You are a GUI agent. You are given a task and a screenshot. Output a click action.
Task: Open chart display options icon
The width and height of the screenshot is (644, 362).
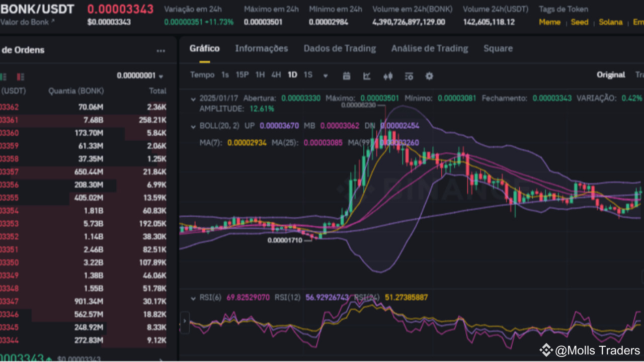coord(409,76)
